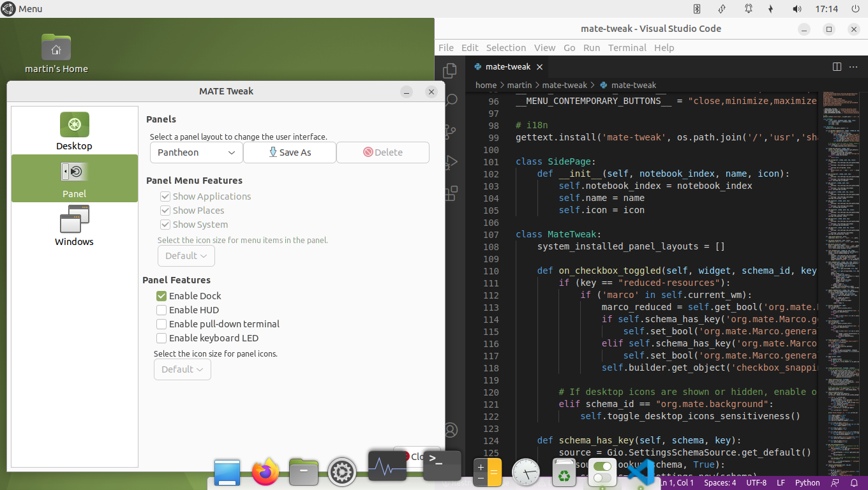
Task: Switch to the Windows page in MATE Tweak
Action: tap(75, 226)
